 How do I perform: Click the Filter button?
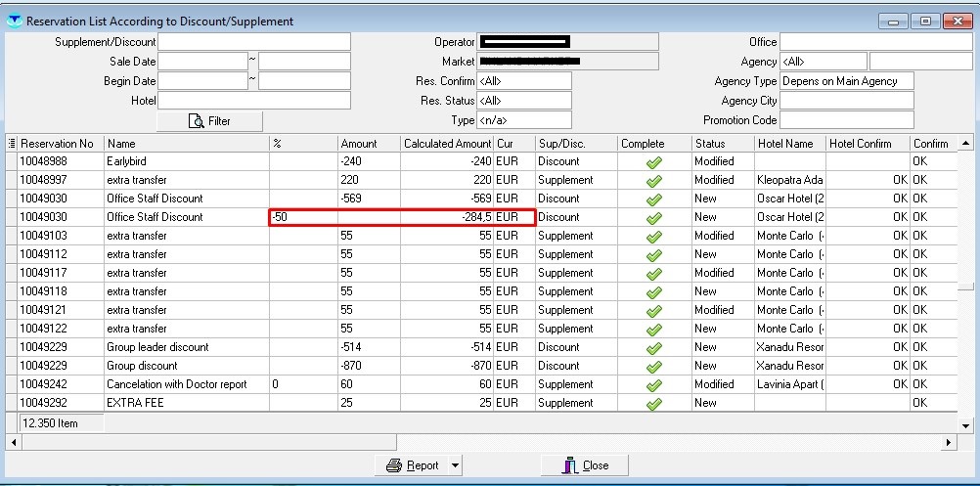click(x=209, y=121)
